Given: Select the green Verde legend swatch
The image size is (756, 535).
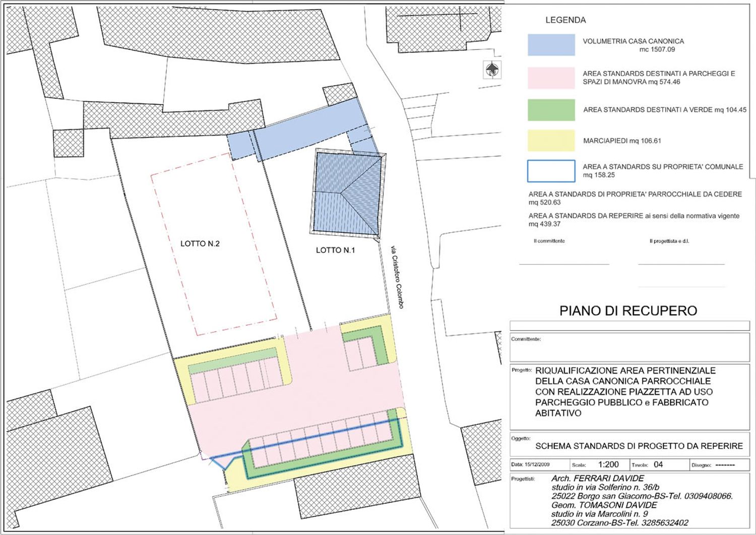Looking at the screenshot, I should pos(551,110).
